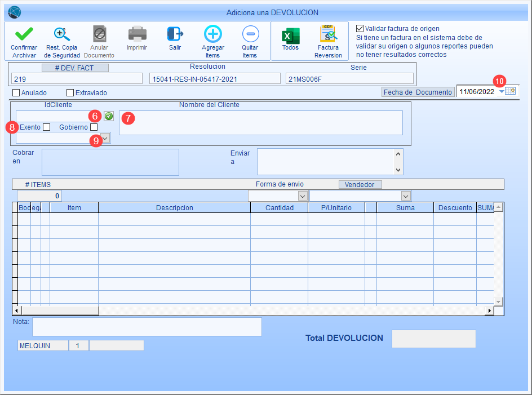The width and height of the screenshot is (532, 395).
Task: Click Agregar Items plus icon
Action: pos(212,34)
